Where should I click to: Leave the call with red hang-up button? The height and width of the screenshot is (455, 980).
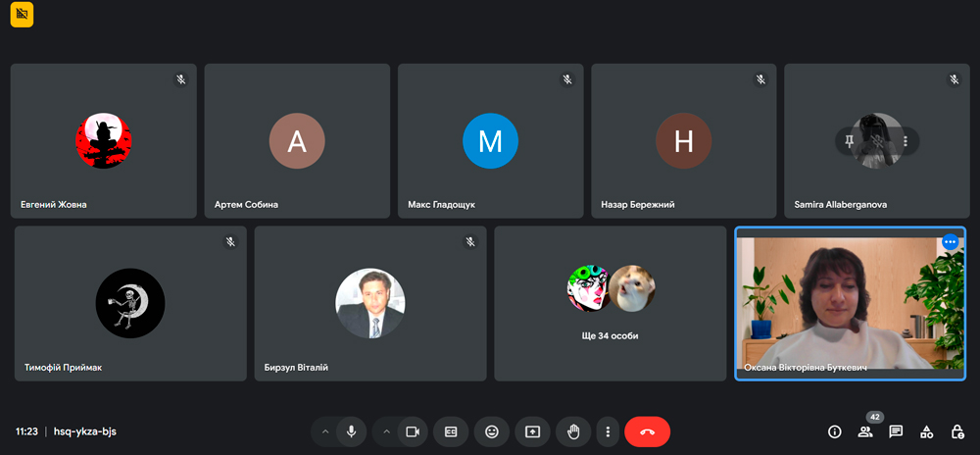[x=647, y=431]
